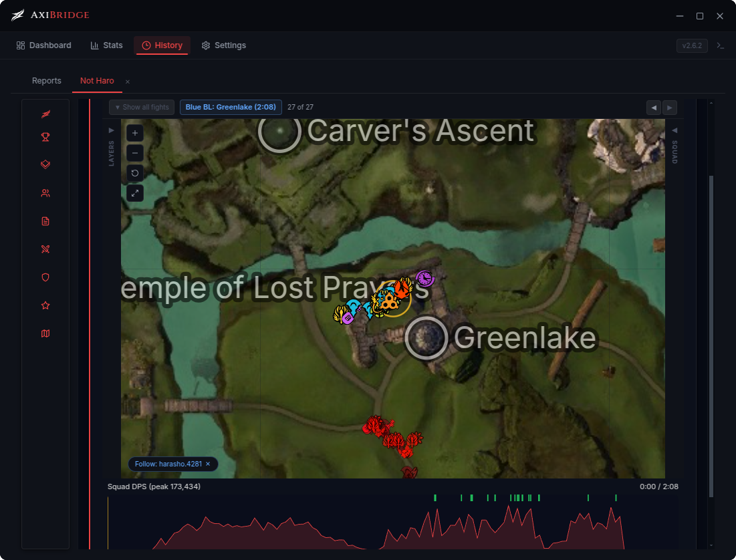
Task: Select the History tab
Action: pos(162,45)
